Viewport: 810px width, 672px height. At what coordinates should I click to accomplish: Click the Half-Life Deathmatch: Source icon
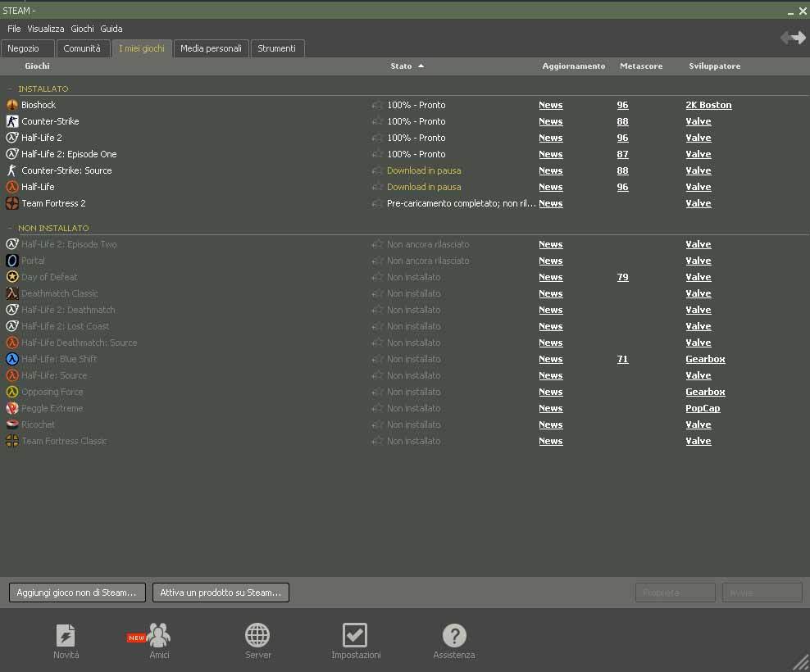(x=11, y=343)
